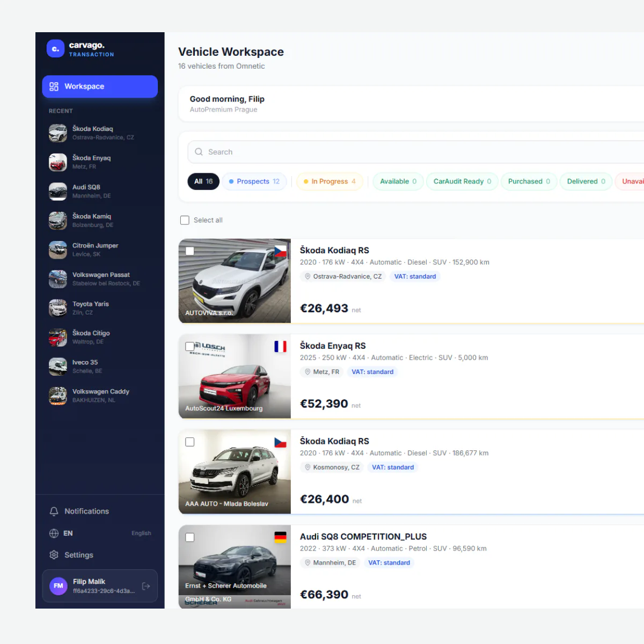Screen dimensions: 644x644
Task: Click the AutoPremium Prague text
Action: (223, 109)
